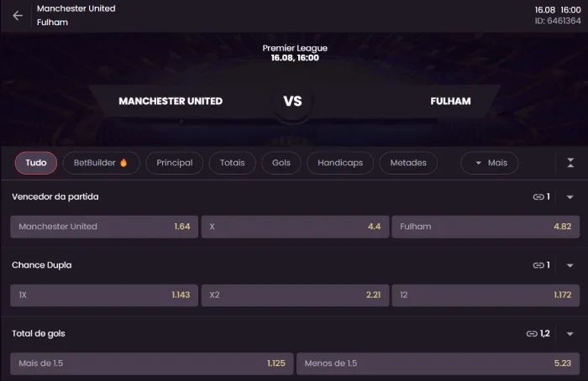This screenshot has width=588, height=381.
Task: Open the Gols tab
Action: pyautogui.click(x=281, y=163)
